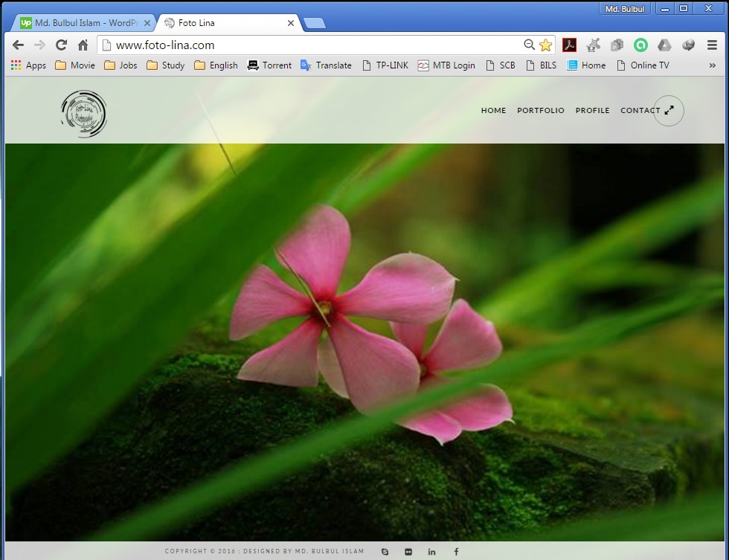Click the copyright Designed by Md. Bulbul Islam text
The image size is (729, 560).
(x=264, y=551)
